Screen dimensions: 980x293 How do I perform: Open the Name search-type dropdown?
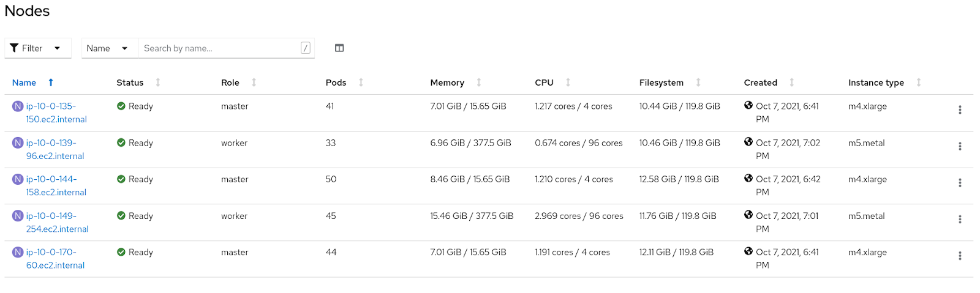tap(107, 48)
